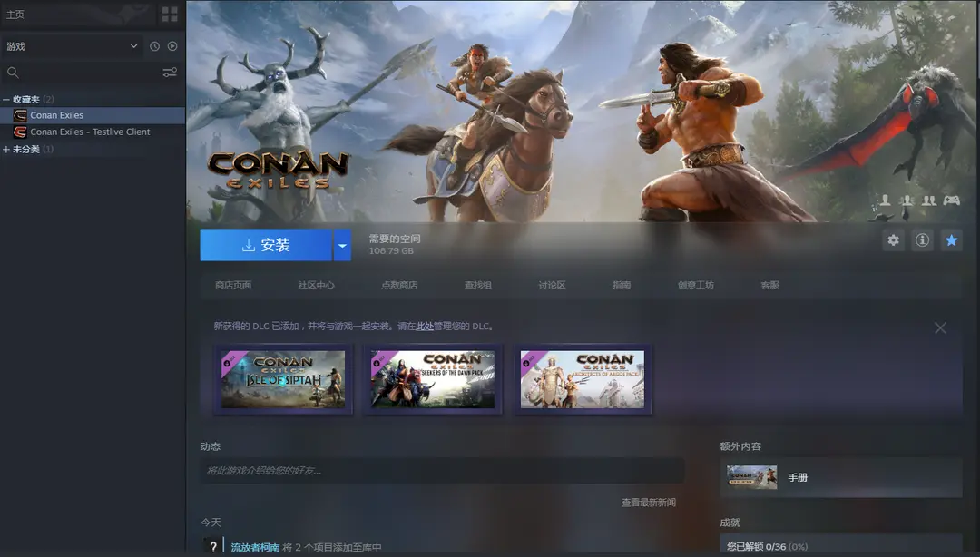Screen dimensions: 980x557
Task: Click the library search magnifier icon
Action: [13, 73]
